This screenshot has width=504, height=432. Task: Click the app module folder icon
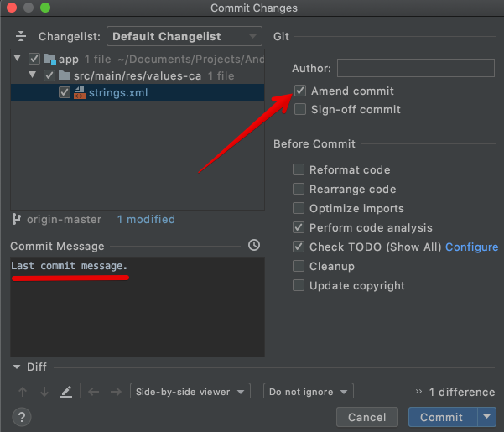tap(49, 60)
